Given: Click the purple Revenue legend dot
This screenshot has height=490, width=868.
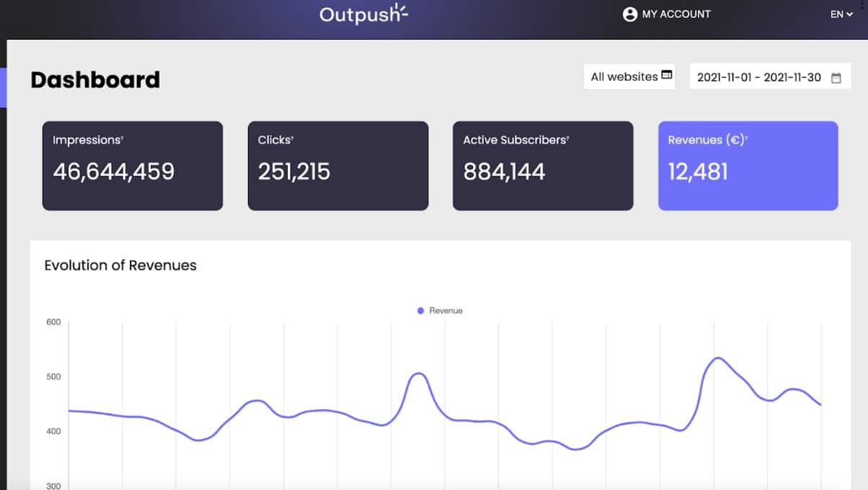Looking at the screenshot, I should (x=420, y=310).
